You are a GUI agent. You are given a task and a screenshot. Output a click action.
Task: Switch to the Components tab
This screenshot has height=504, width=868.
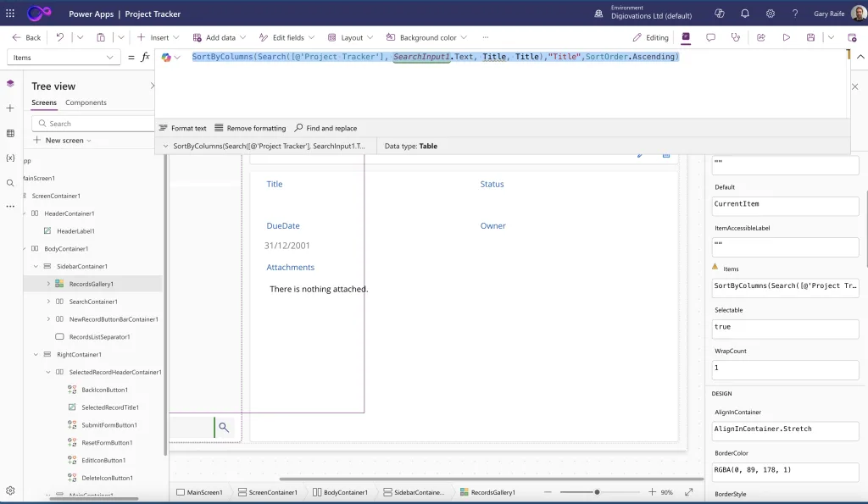click(86, 102)
